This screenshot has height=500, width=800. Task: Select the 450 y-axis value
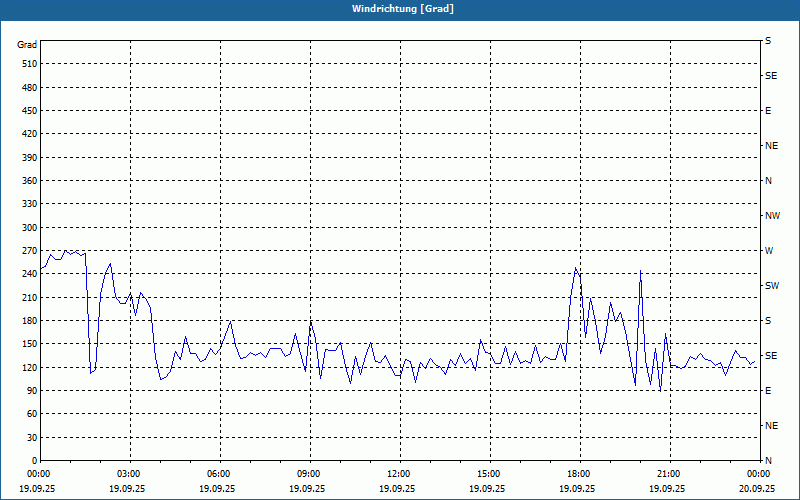click(x=30, y=111)
